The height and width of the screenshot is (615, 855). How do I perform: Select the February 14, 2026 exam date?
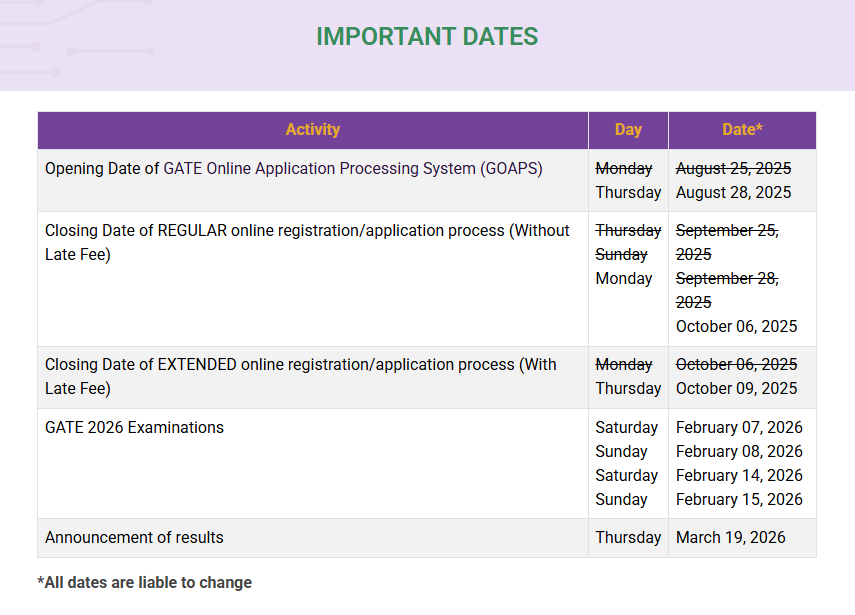739,476
